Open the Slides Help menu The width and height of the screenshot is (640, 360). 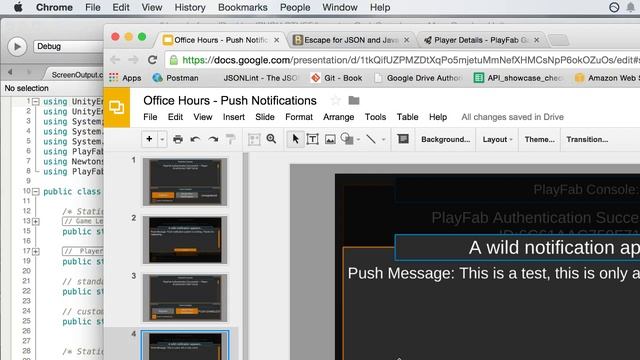(x=438, y=117)
